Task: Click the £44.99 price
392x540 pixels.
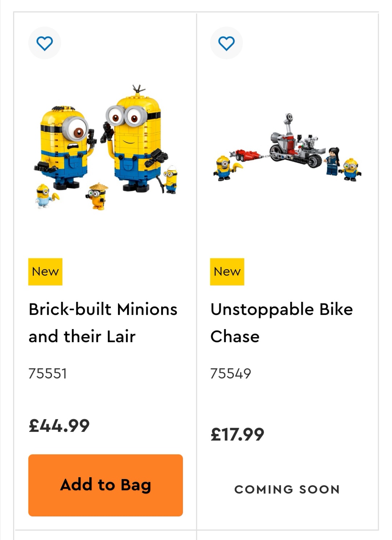Action: click(x=59, y=426)
